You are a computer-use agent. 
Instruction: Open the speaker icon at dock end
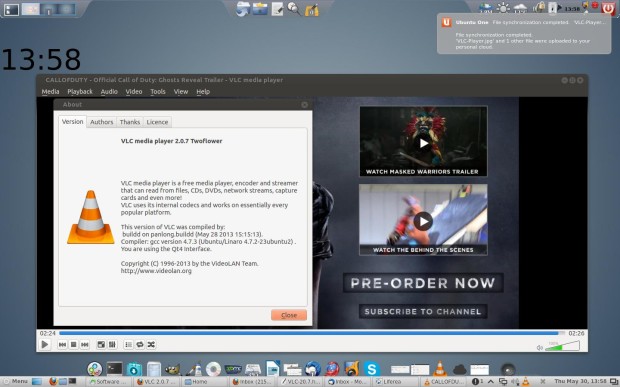pos(508,370)
